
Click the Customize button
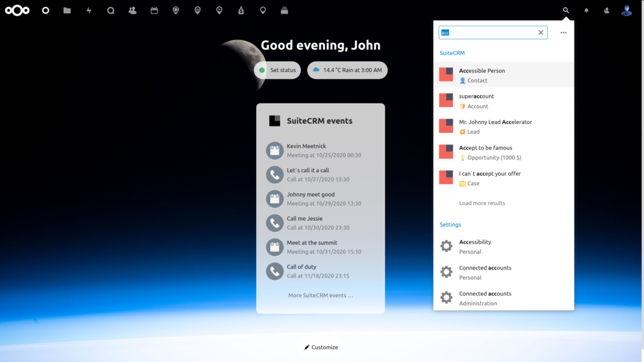point(321,347)
